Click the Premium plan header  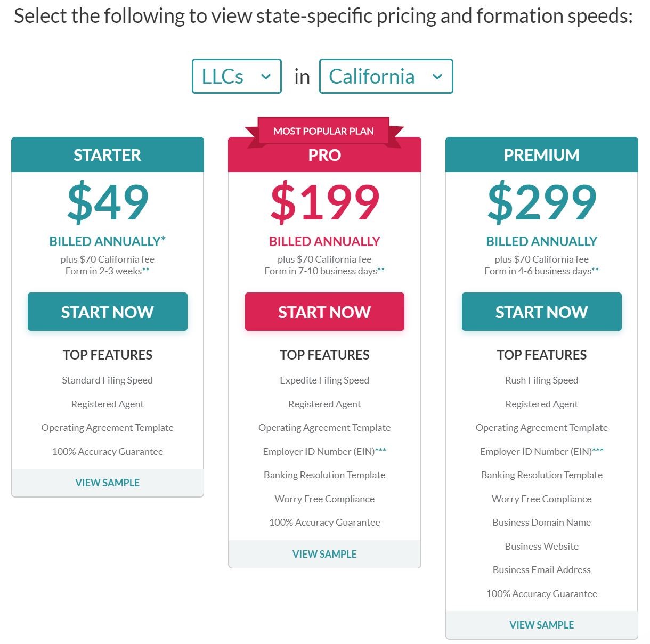[x=541, y=155]
